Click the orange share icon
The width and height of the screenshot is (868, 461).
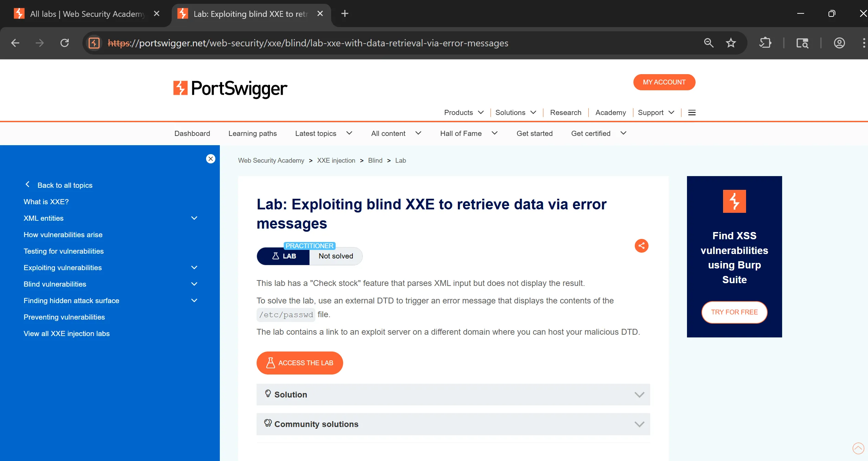coord(641,246)
